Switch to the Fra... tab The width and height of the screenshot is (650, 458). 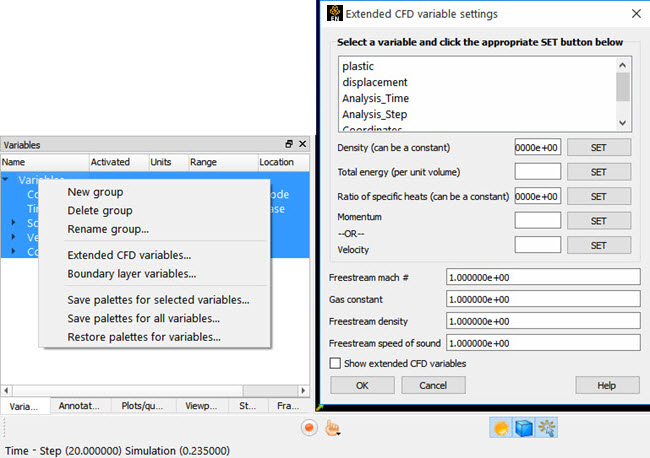(289, 406)
